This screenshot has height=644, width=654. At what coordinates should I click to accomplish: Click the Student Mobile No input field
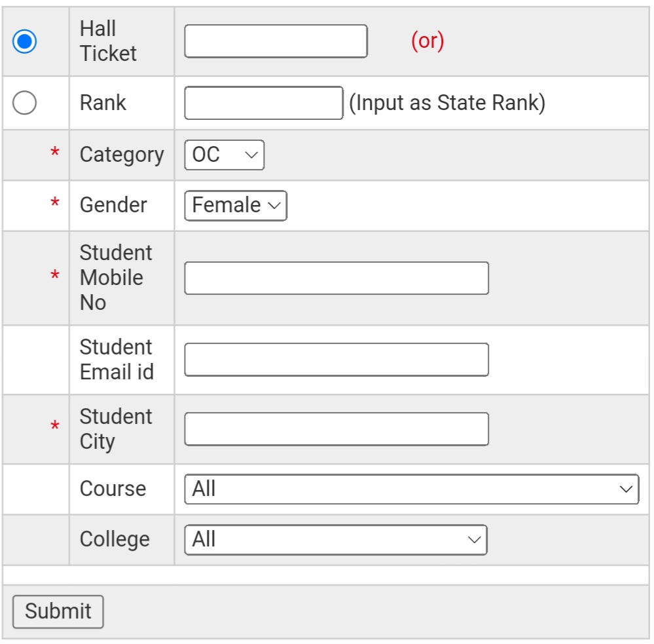(x=336, y=278)
